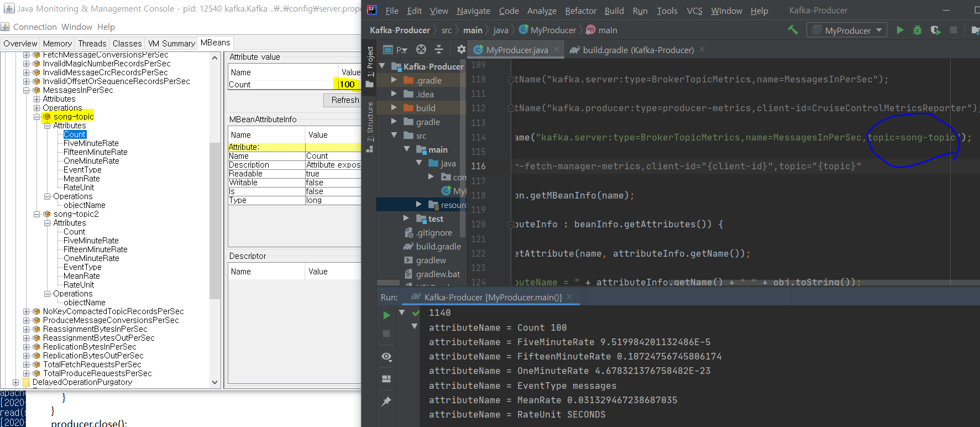Screen dimensions: 980x427
Task: Click the Collapse All icon in Project panel
Action: click(x=439, y=49)
